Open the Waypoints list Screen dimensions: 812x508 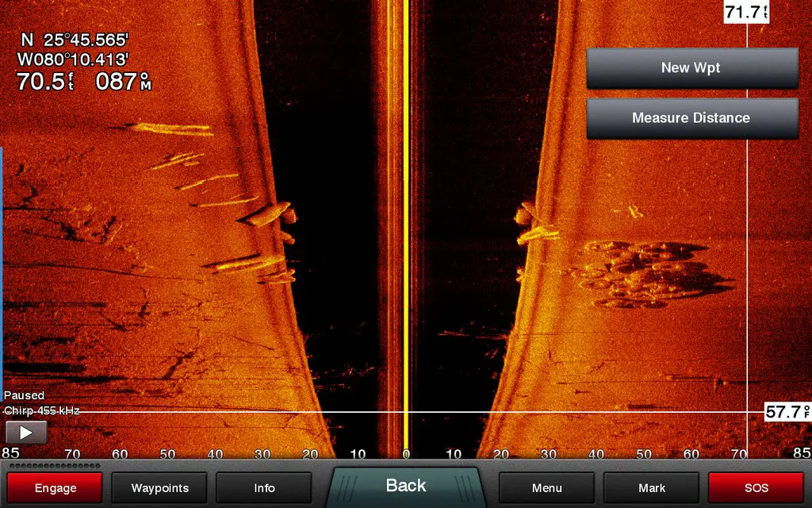tap(159, 488)
